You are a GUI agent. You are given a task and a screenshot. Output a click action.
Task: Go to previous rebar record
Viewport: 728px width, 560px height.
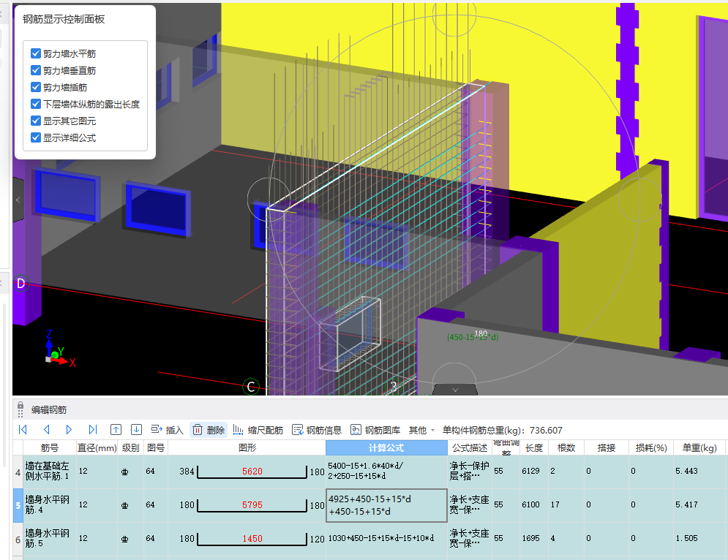(x=46, y=430)
